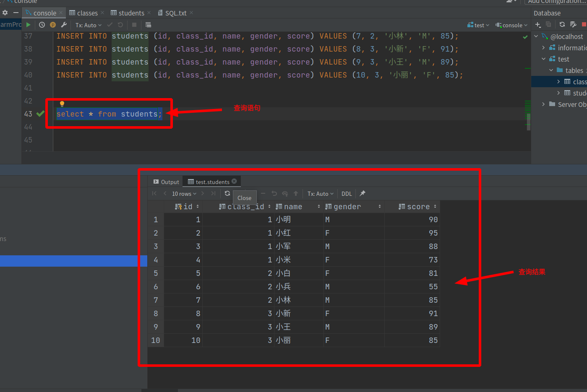587x392 pixels.
Task: Click the rollback icon in console toolbar
Action: (120, 25)
